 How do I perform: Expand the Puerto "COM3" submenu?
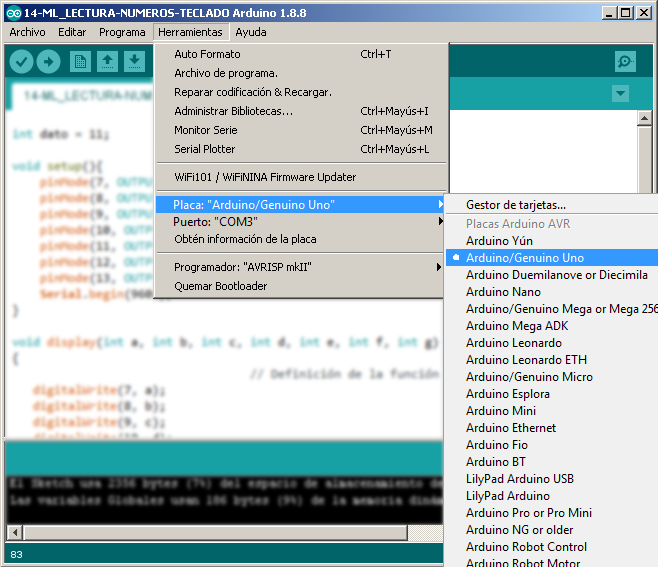point(300,222)
